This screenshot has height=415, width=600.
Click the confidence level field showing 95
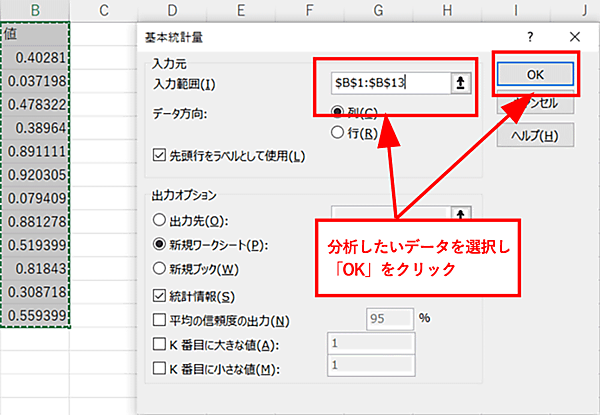[x=385, y=319]
